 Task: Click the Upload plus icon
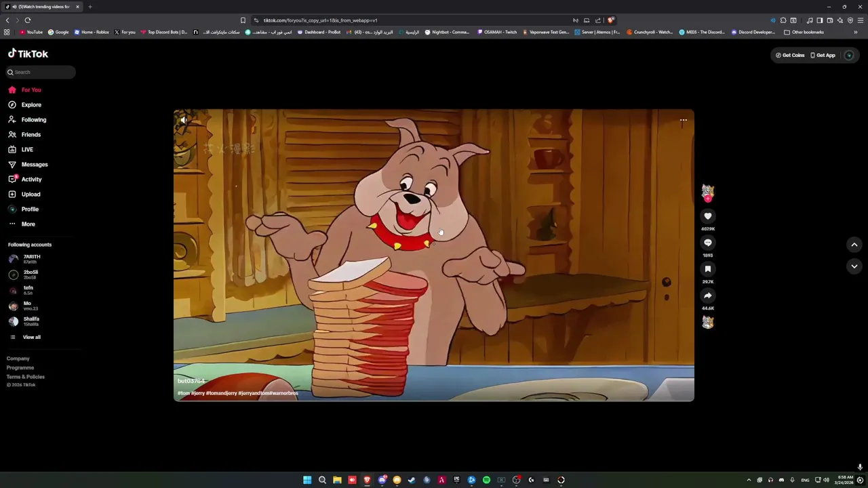point(12,194)
